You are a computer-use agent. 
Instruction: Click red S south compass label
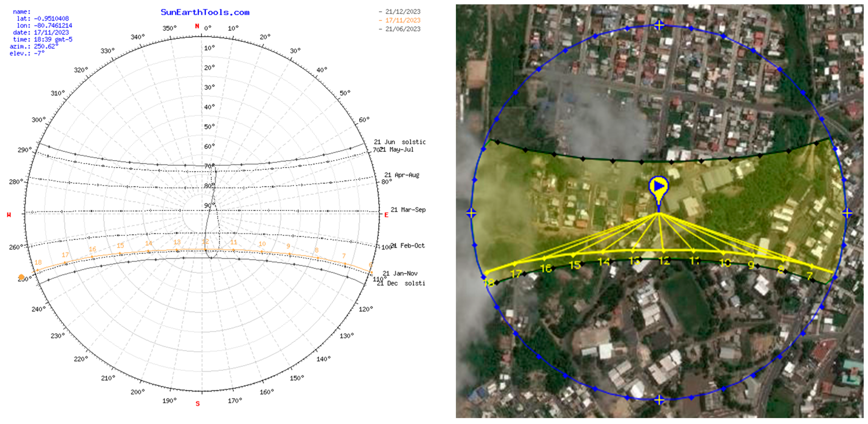(x=198, y=404)
